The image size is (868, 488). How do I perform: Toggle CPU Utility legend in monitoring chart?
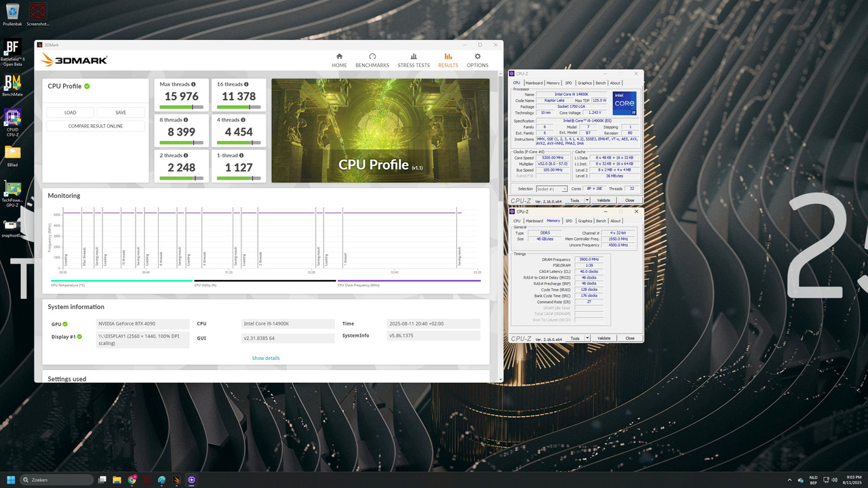[265, 283]
